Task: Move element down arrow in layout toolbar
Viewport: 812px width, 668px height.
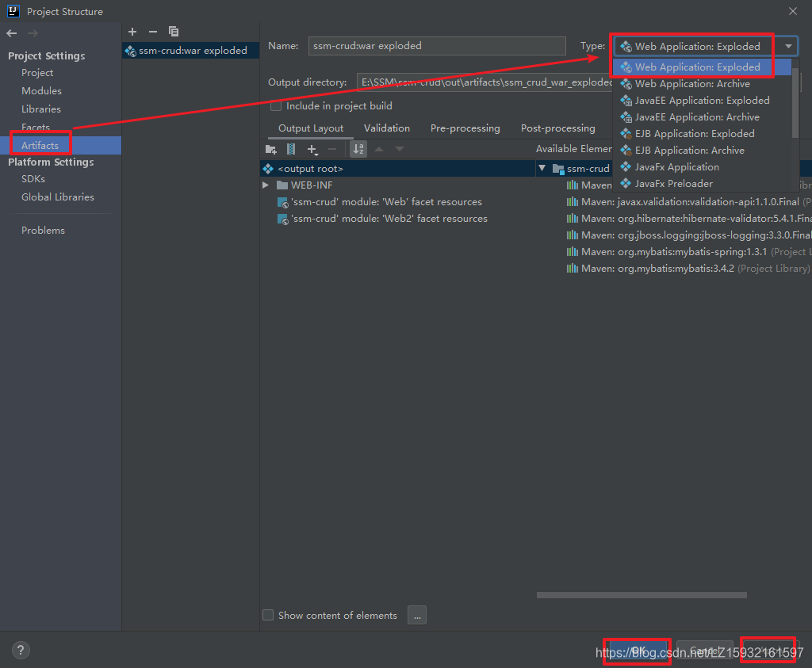Action: point(400,149)
